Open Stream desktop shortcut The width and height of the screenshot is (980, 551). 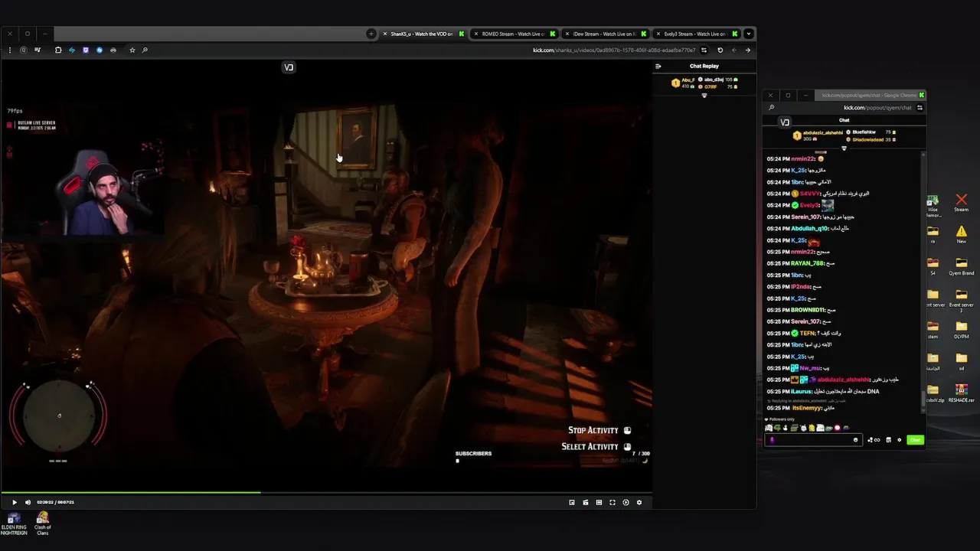(x=961, y=202)
